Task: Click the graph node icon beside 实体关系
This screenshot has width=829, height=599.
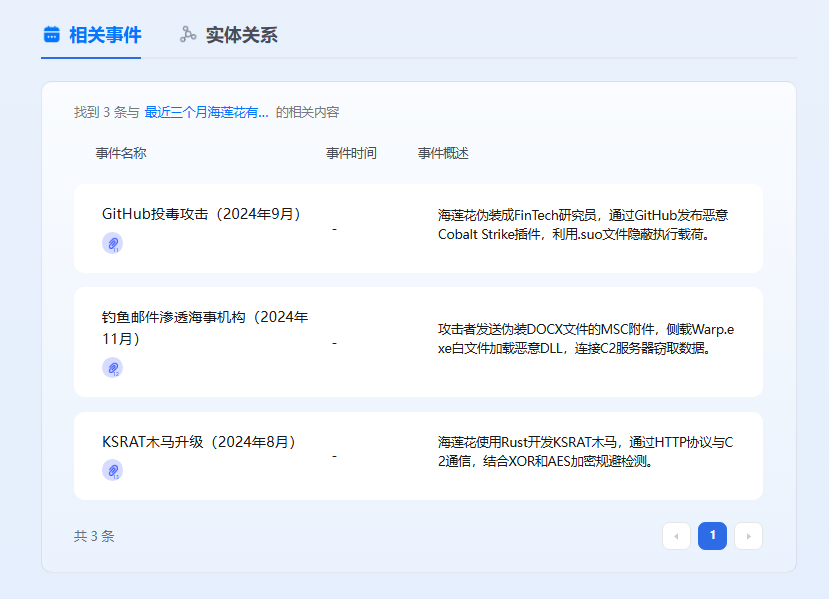Action: [x=188, y=34]
